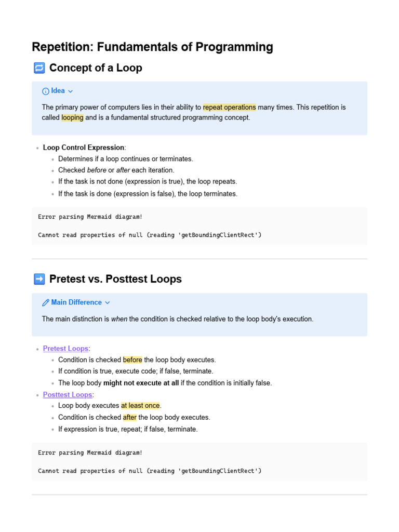Click the highlighted word "before" under Pretest Loops
The image size is (399, 532).
click(132, 360)
